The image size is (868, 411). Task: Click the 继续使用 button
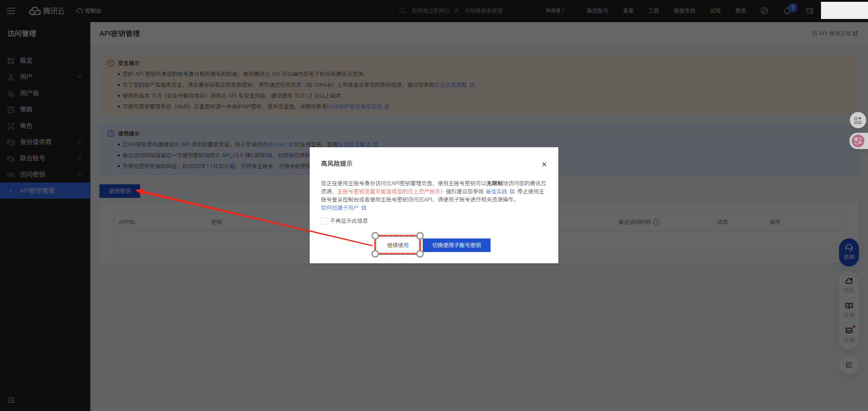click(x=397, y=245)
